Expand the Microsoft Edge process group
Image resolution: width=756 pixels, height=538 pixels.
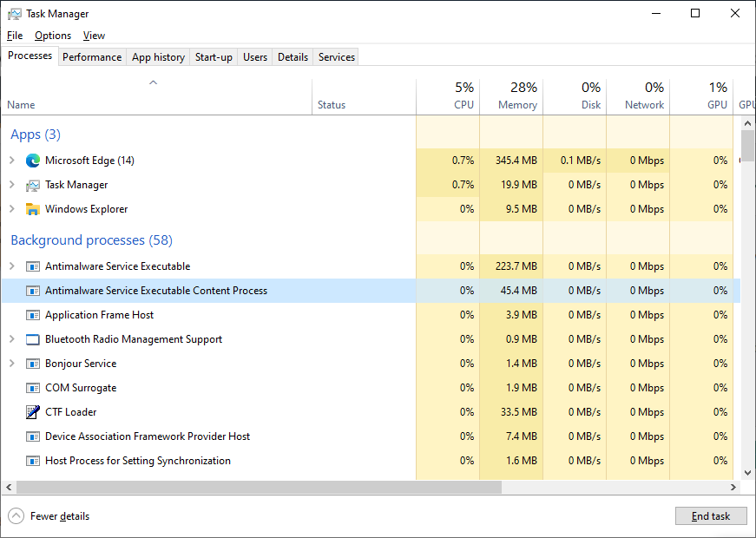pyautogui.click(x=12, y=161)
